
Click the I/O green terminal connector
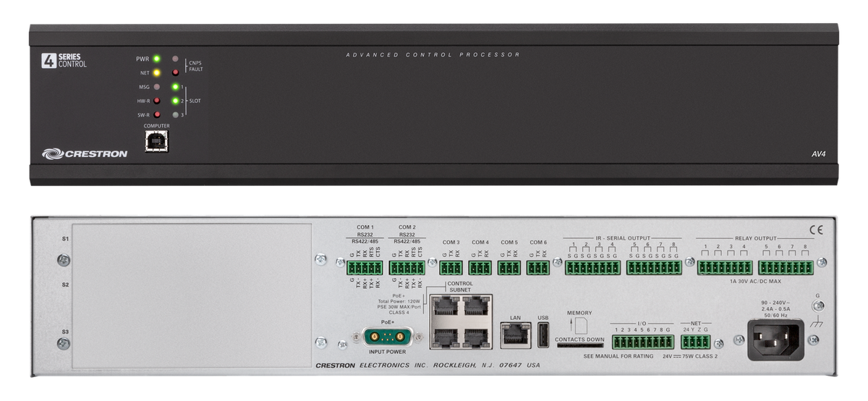point(643,342)
